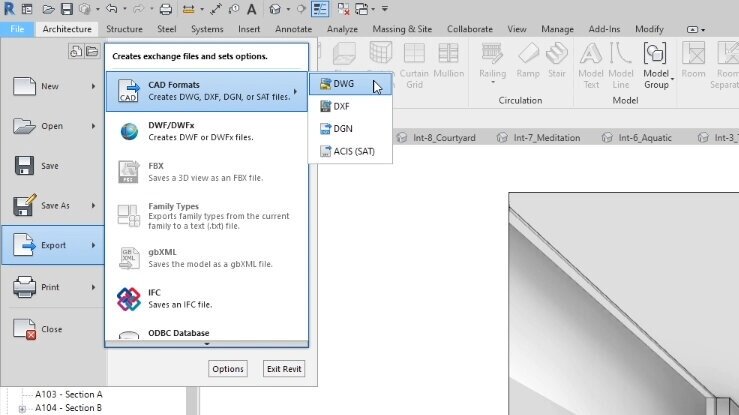Select Family Types export option
The image size is (739, 415).
tap(207, 216)
